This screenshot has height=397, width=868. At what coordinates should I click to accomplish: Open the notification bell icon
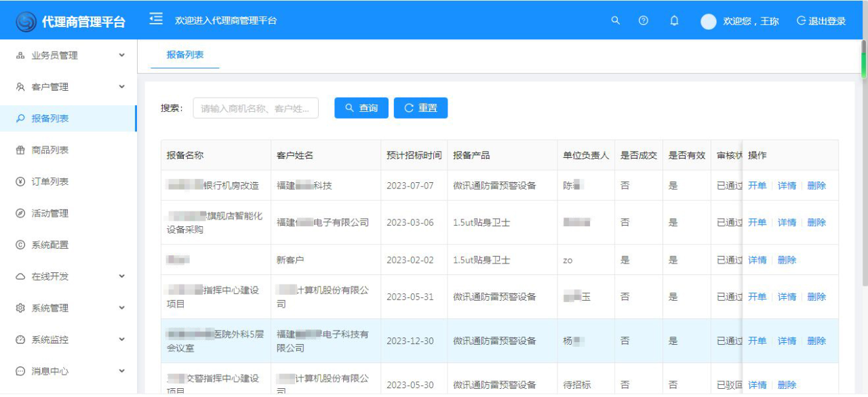674,20
